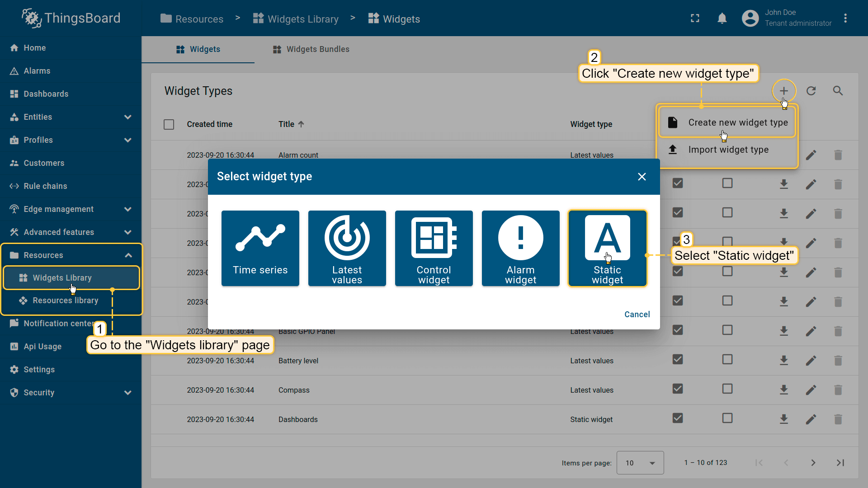Open Widgets Library in sidebar
868x488 pixels.
click(62, 278)
